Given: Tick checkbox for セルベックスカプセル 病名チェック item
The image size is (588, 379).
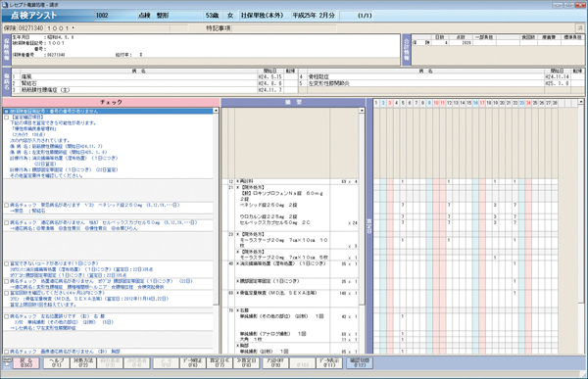Looking at the screenshot, I should click(7, 222).
